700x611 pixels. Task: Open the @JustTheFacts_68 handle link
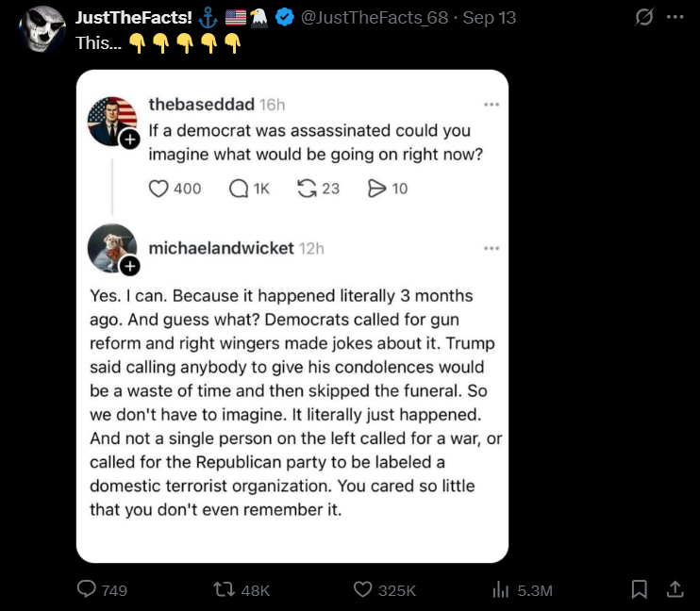tap(375, 17)
